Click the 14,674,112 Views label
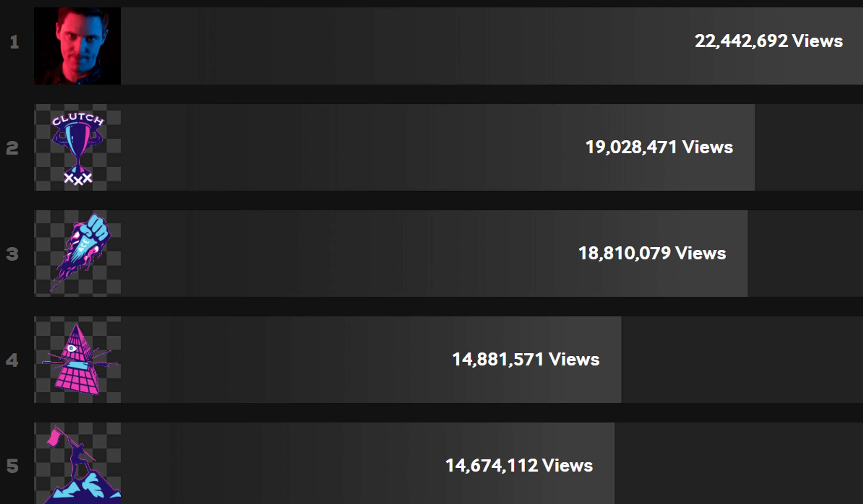This screenshot has height=504, width=863. [519, 466]
